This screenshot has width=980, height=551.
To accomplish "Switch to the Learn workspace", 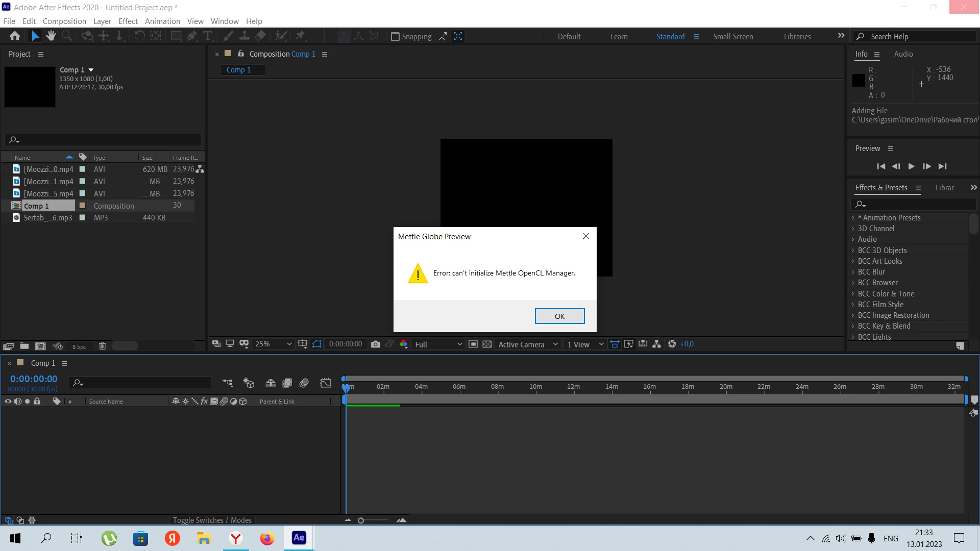I will (x=619, y=37).
